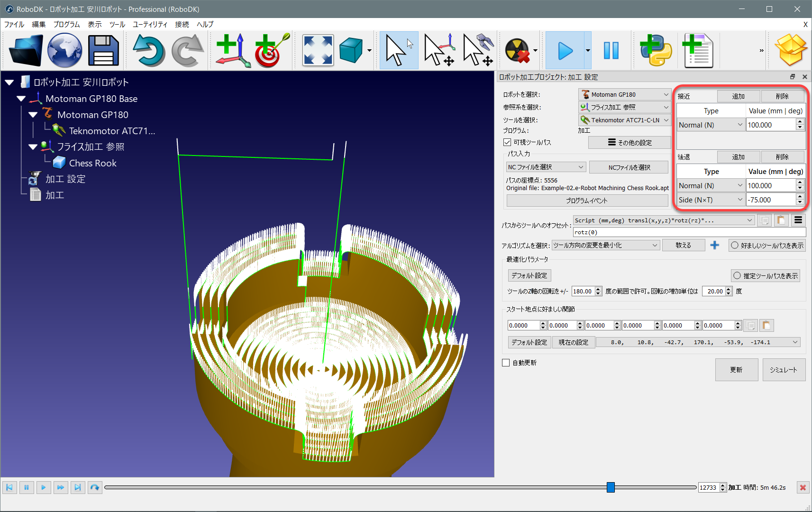This screenshot has height=512, width=812.
Task: Redo the last action
Action: [188, 50]
